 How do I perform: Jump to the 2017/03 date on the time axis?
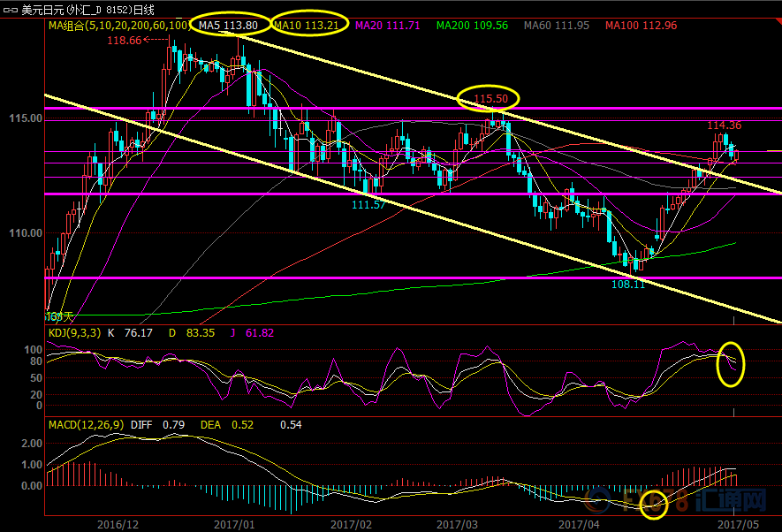[456, 523]
